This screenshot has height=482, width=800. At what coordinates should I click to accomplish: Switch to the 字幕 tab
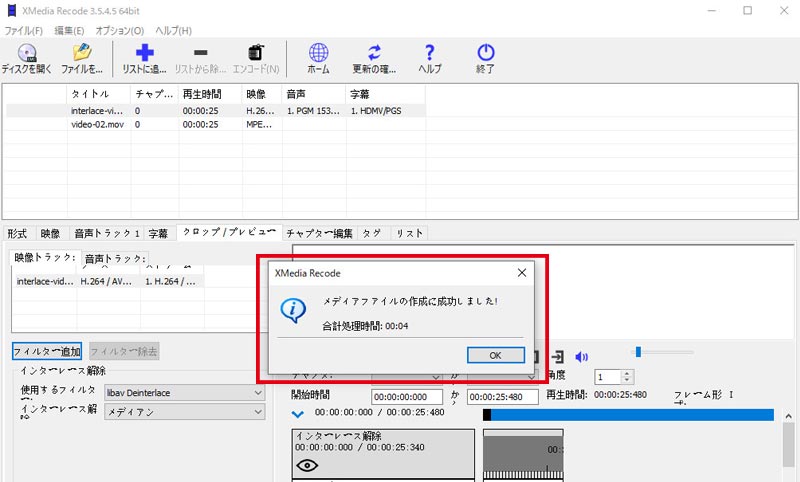click(x=158, y=234)
